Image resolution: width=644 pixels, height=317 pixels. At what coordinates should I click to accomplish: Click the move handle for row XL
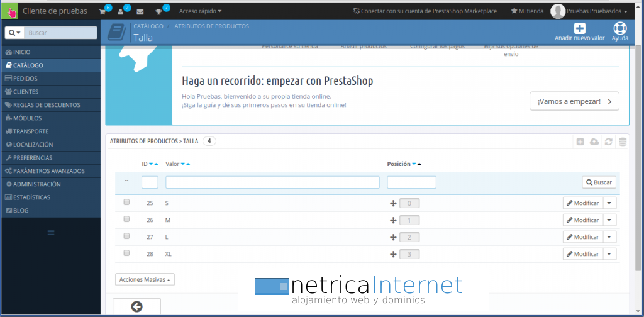click(393, 255)
